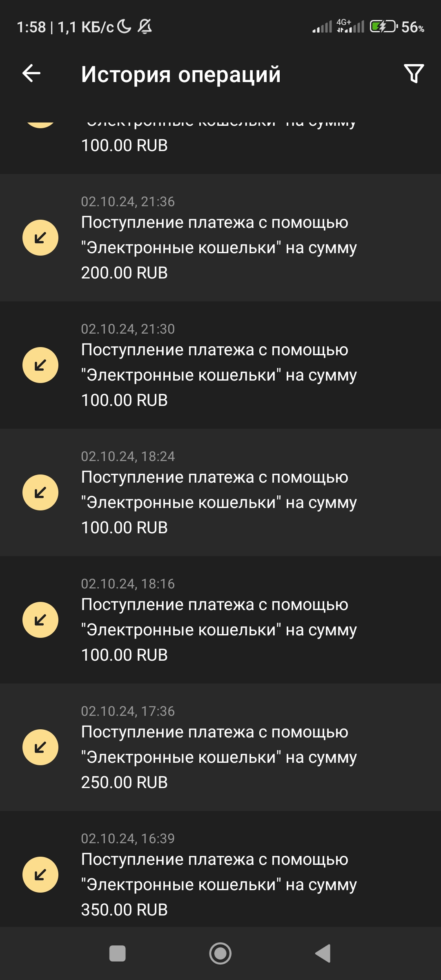Tap the partially visible top 100.00 RUB entry
The width and height of the screenshot is (441, 980).
tap(219, 143)
